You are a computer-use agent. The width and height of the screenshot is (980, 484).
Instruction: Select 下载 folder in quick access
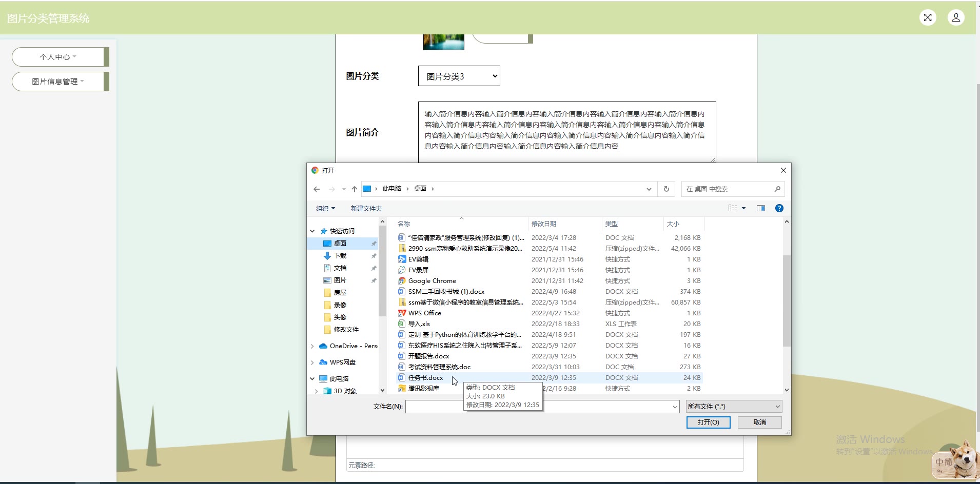pyautogui.click(x=340, y=256)
